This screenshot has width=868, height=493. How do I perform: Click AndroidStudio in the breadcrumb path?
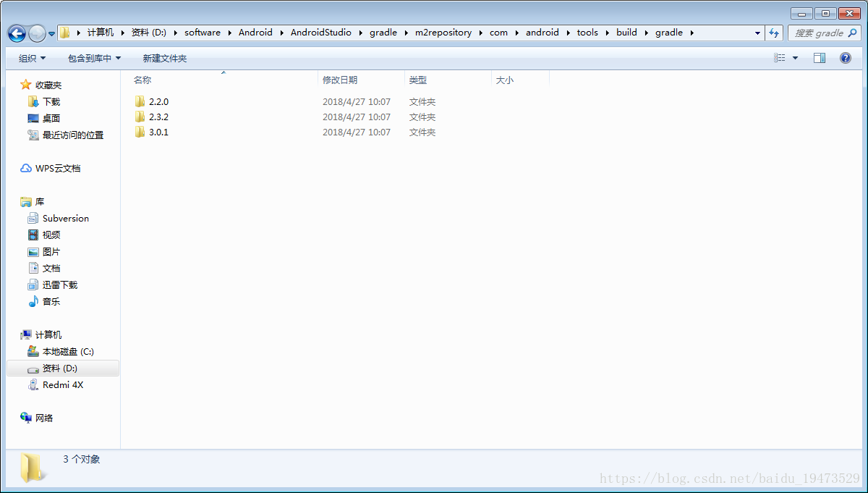pos(320,33)
